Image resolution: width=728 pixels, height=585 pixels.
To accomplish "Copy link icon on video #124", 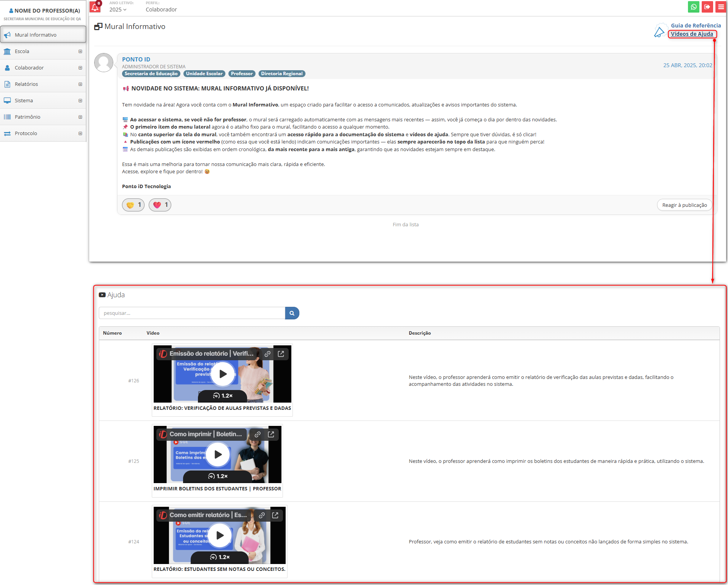I will tap(262, 515).
